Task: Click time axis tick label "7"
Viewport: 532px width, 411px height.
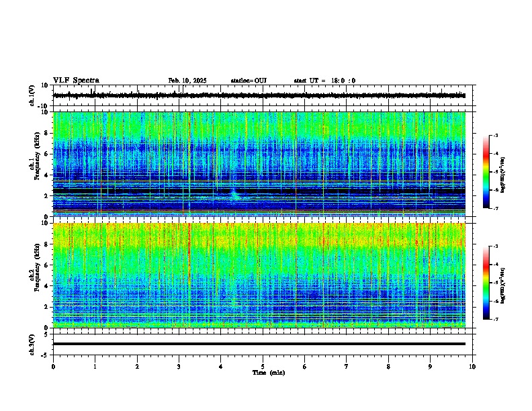Action: pyautogui.click(x=347, y=367)
